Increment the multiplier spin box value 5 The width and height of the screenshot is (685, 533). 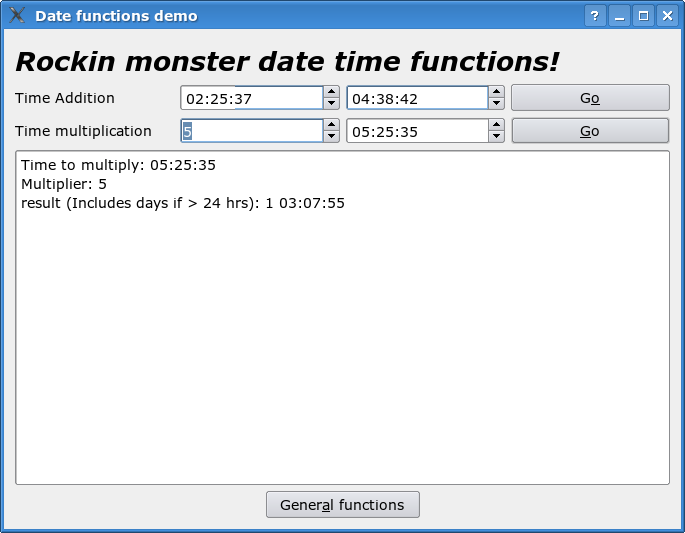331,125
